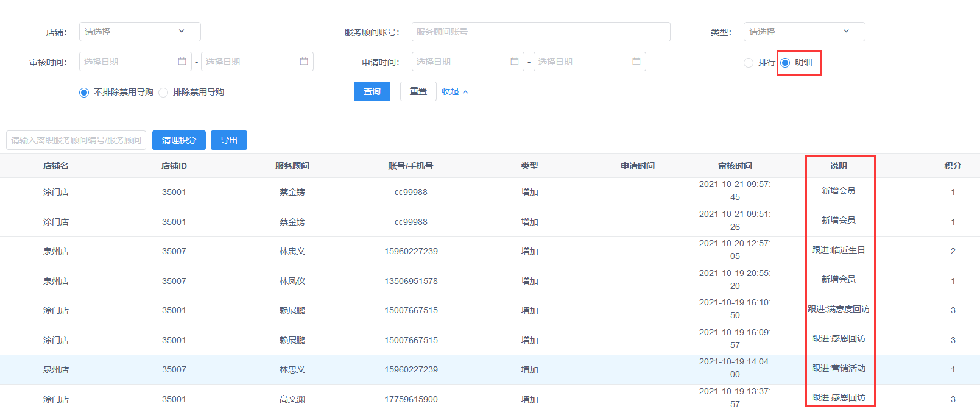
Task: Click calendar icon in application start date
Action: (514, 62)
